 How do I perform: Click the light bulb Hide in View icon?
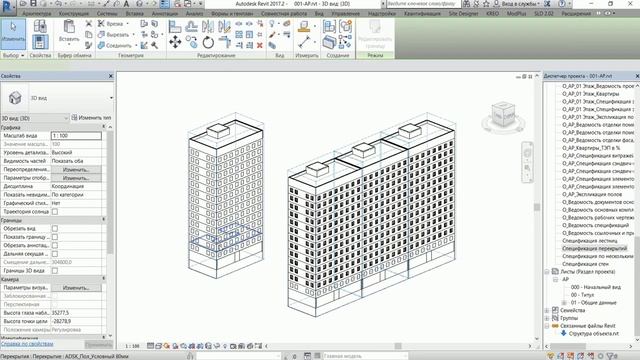(272, 24)
